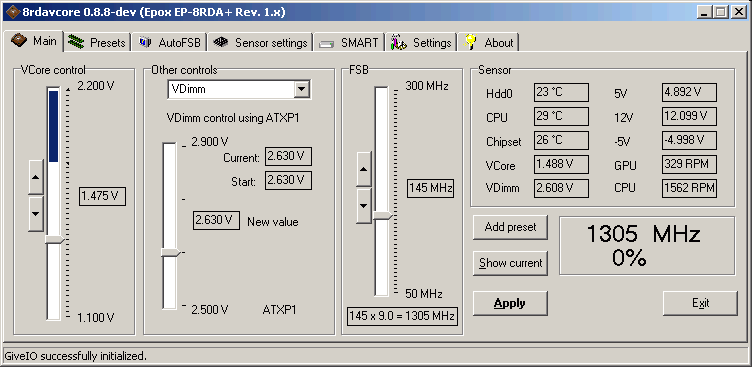Image resolution: width=752 pixels, height=367 pixels.
Task: Click the VDimm Start 2.630 V field
Action: tap(288, 180)
